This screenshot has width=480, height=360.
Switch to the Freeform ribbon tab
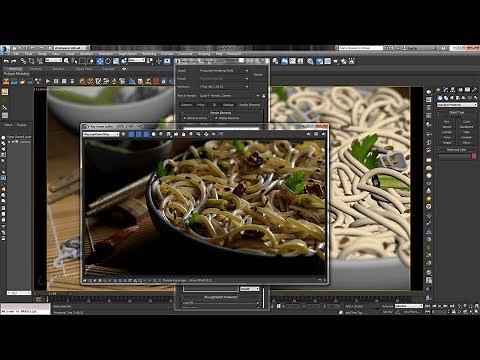coord(36,69)
